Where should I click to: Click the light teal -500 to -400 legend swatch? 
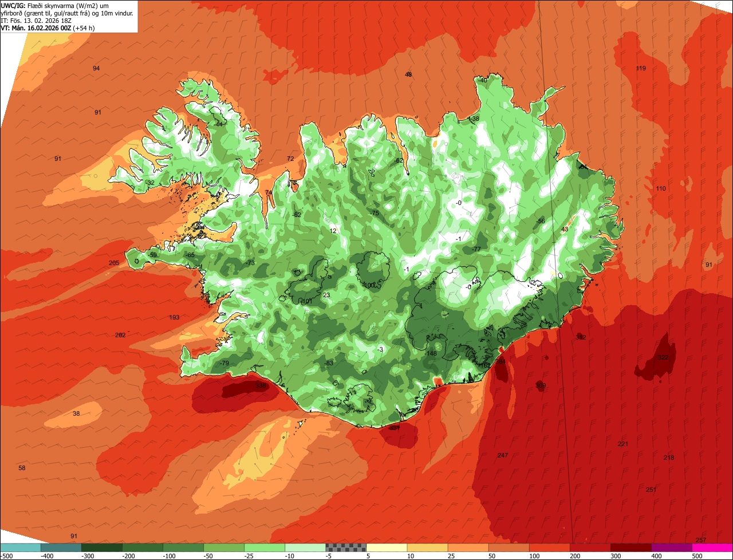[x=21, y=547]
